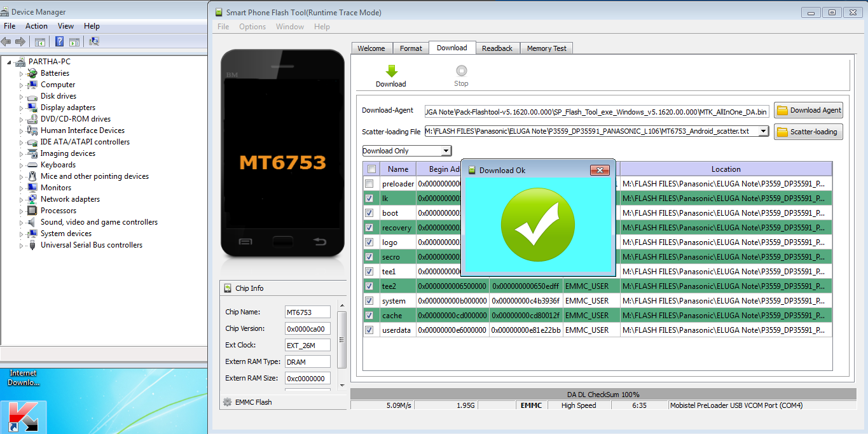Switch to the Format tab
The height and width of the screenshot is (434, 868).
coord(411,48)
